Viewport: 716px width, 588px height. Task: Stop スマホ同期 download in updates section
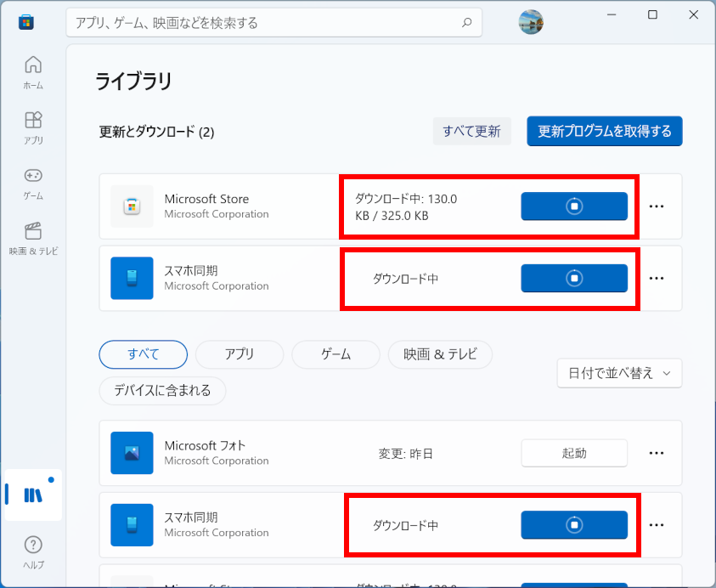click(x=574, y=278)
